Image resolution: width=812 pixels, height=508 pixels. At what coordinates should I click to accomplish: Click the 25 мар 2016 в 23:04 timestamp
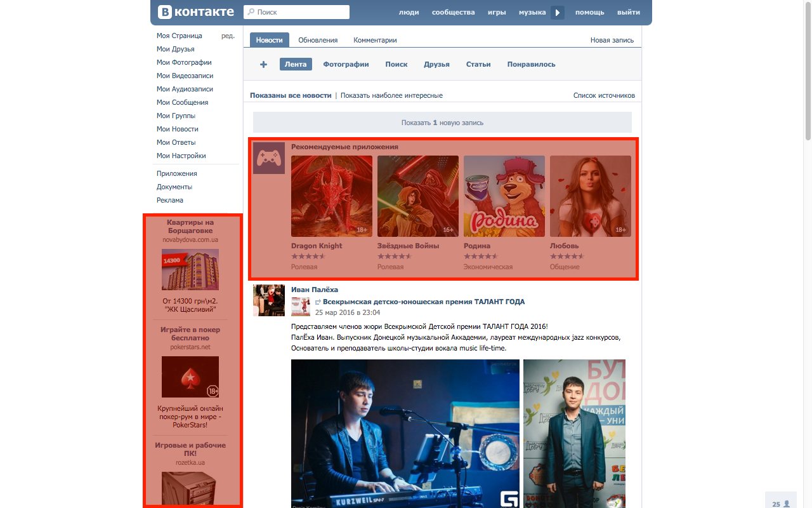coord(347,312)
